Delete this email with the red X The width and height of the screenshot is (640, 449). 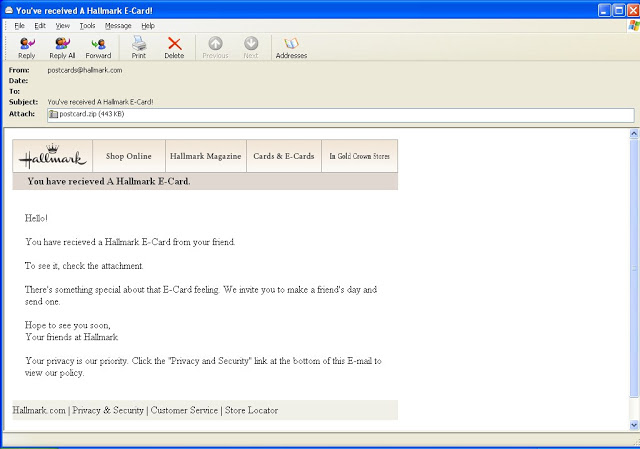click(174, 48)
